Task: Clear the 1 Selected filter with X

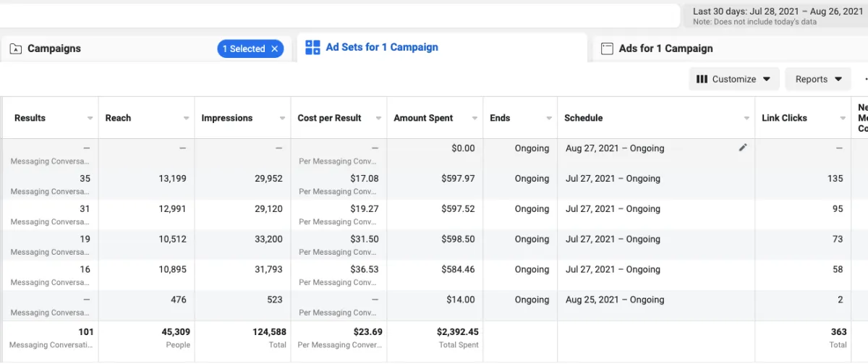Action: click(274, 49)
